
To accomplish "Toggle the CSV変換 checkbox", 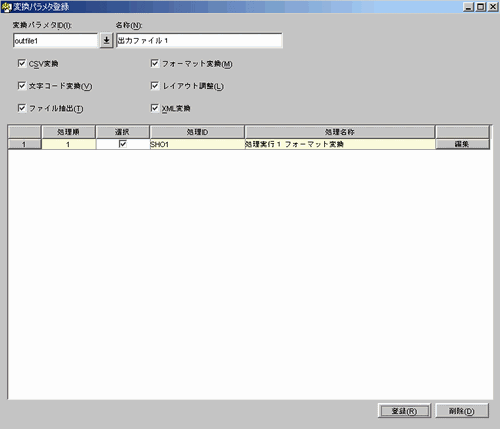I will pos(22,63).
